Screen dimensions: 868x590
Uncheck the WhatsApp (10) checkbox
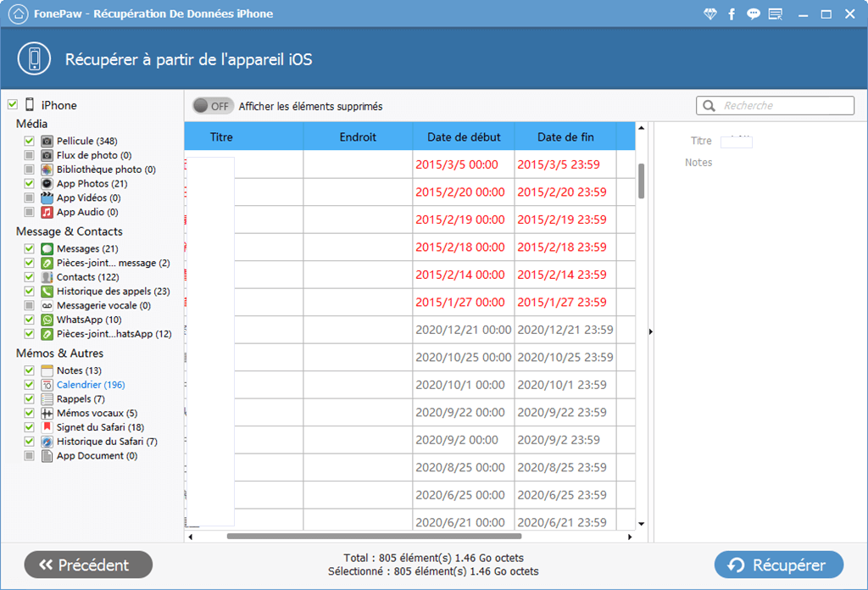[30, 320]
